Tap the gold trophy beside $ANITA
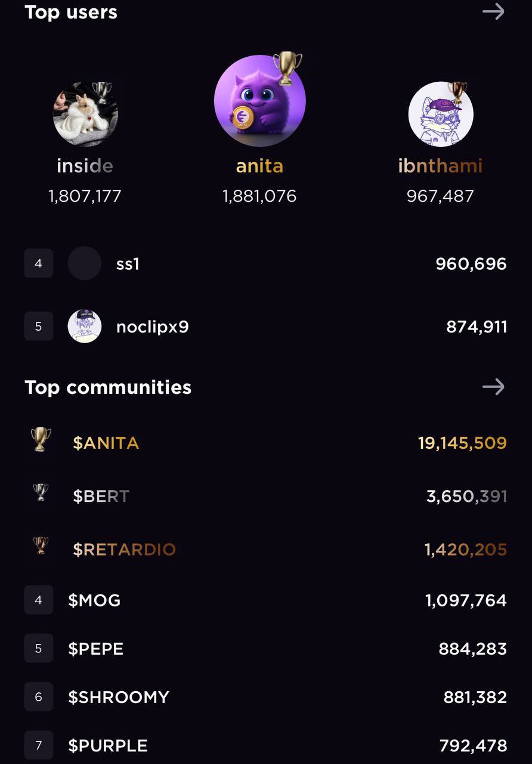Screen dimensions: 532x764 [x=41, y=440]
